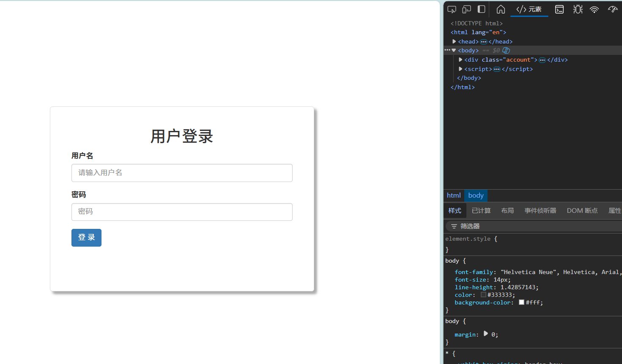Switch to the 已计算 computed tab

[x=481, y=211]
